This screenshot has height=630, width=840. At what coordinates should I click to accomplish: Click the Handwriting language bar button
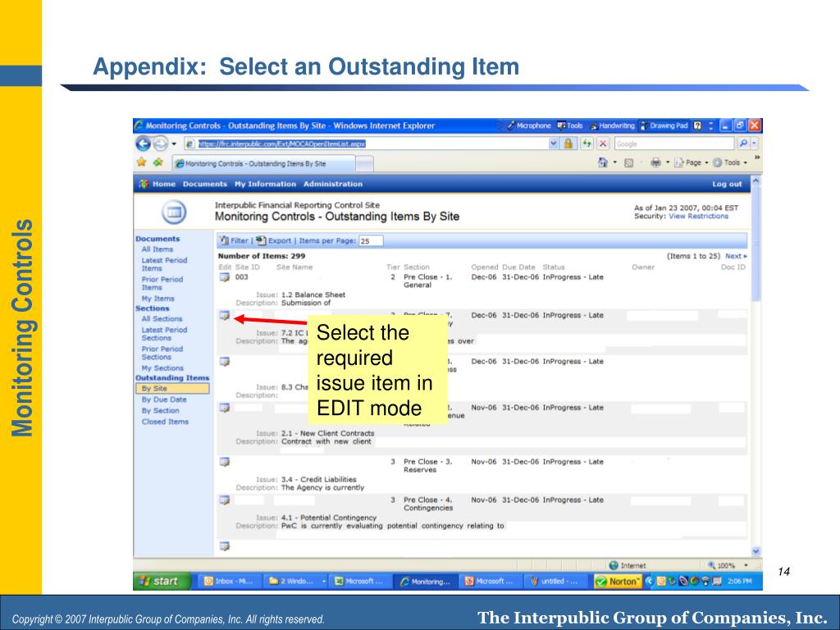pos(612,126)
